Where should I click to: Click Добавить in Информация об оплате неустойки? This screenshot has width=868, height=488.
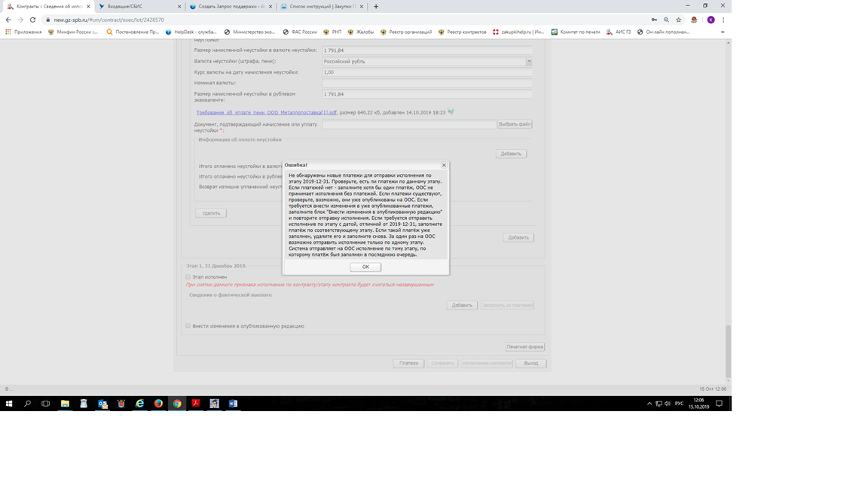click(511, 154)
